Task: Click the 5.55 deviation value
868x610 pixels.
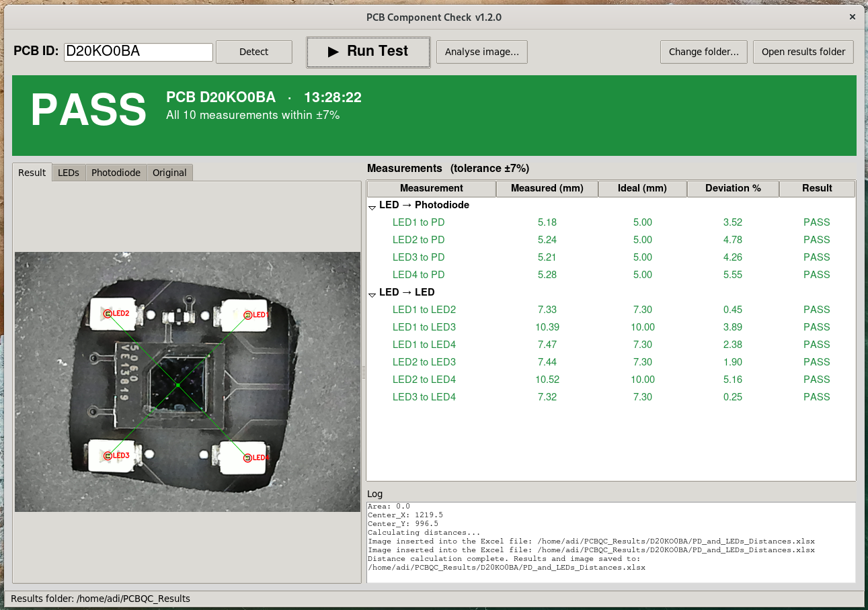Action: coord(733,275)
